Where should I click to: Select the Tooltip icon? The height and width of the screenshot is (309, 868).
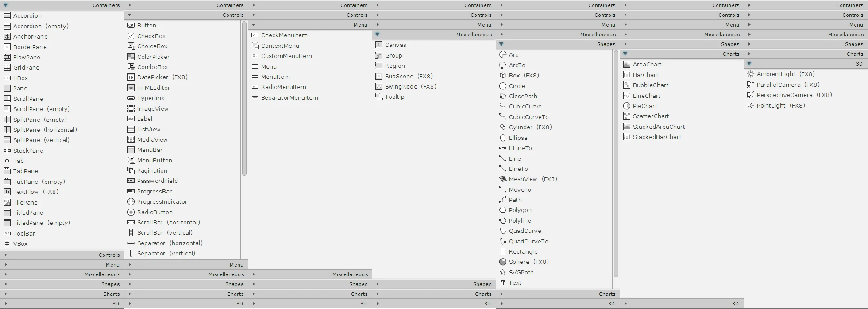[379, 97]
